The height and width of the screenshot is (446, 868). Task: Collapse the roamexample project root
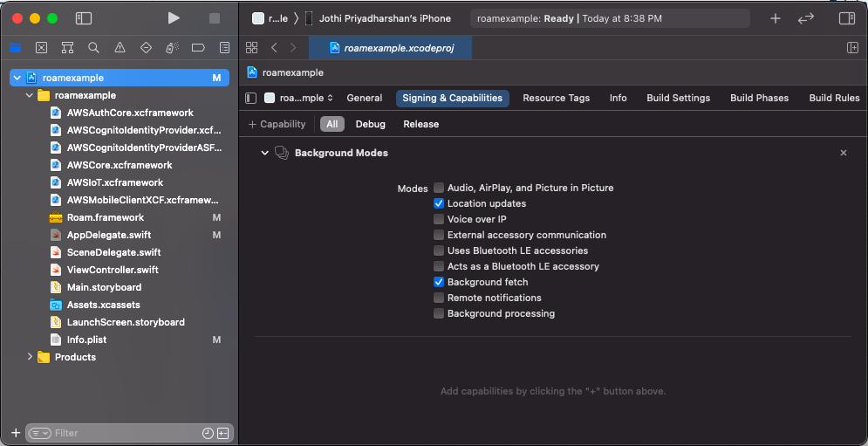[17, 79]
